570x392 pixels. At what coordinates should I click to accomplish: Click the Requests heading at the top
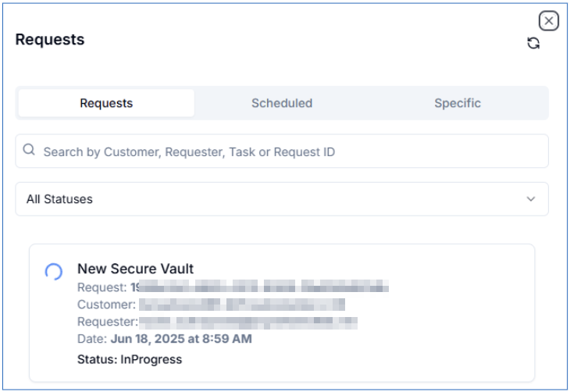point(50,40)
